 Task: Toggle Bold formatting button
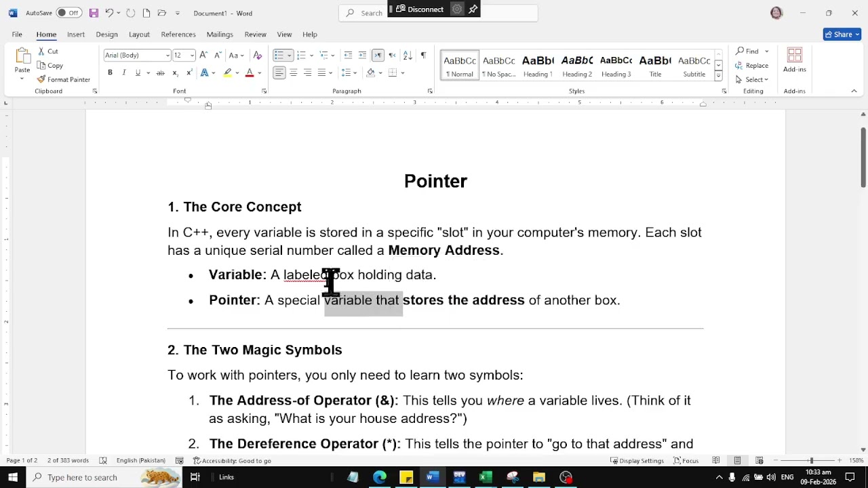[110, 73]
